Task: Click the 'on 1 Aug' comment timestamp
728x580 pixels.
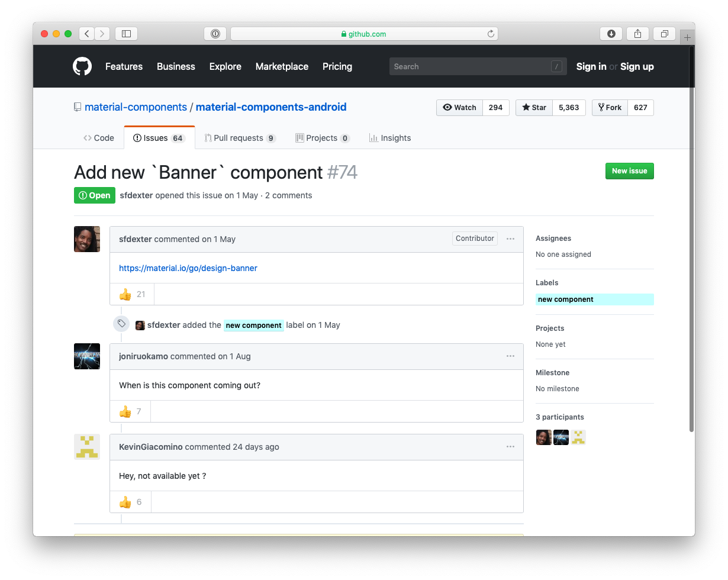Action: 234,356
